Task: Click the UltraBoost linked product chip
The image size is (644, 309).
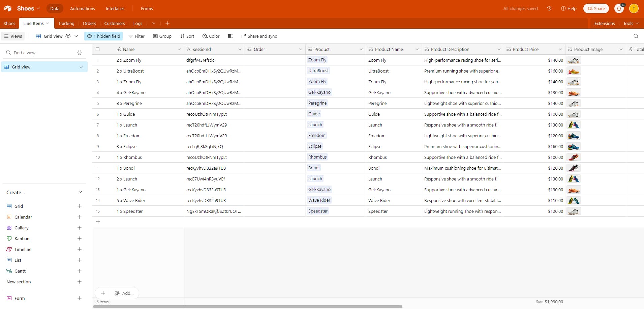Action: (318, 71)
